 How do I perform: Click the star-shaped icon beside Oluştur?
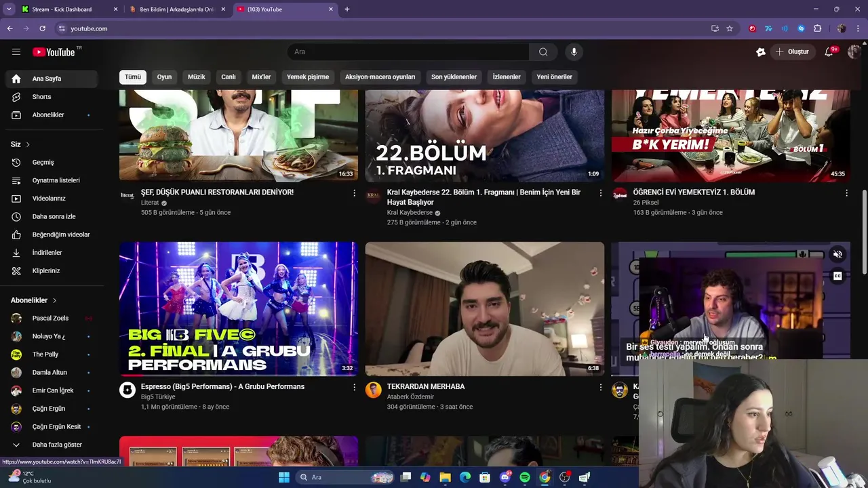(x=761, y=52)
